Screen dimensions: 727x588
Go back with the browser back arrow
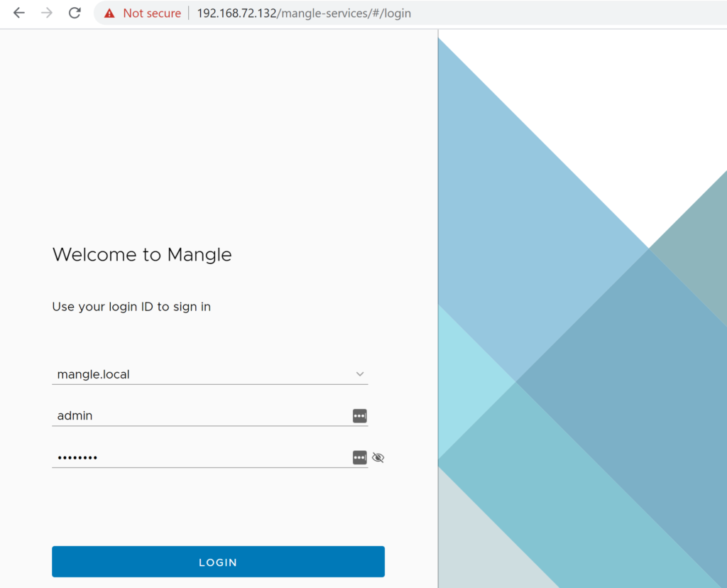click(19, 13)
